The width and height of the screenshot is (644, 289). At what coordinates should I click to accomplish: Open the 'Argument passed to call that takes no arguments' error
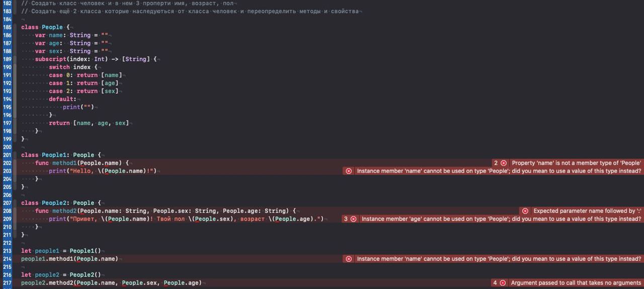(x=576, y=283)
